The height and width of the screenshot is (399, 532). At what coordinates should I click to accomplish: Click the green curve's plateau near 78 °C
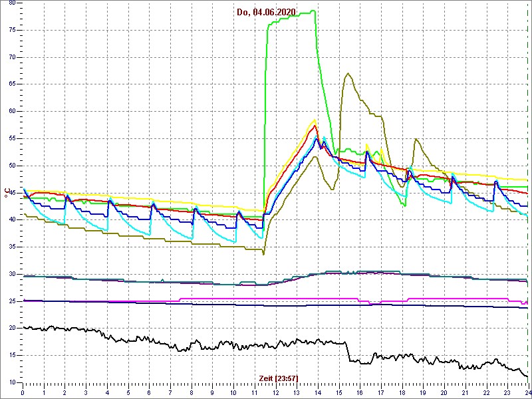[x=292, y=15]
